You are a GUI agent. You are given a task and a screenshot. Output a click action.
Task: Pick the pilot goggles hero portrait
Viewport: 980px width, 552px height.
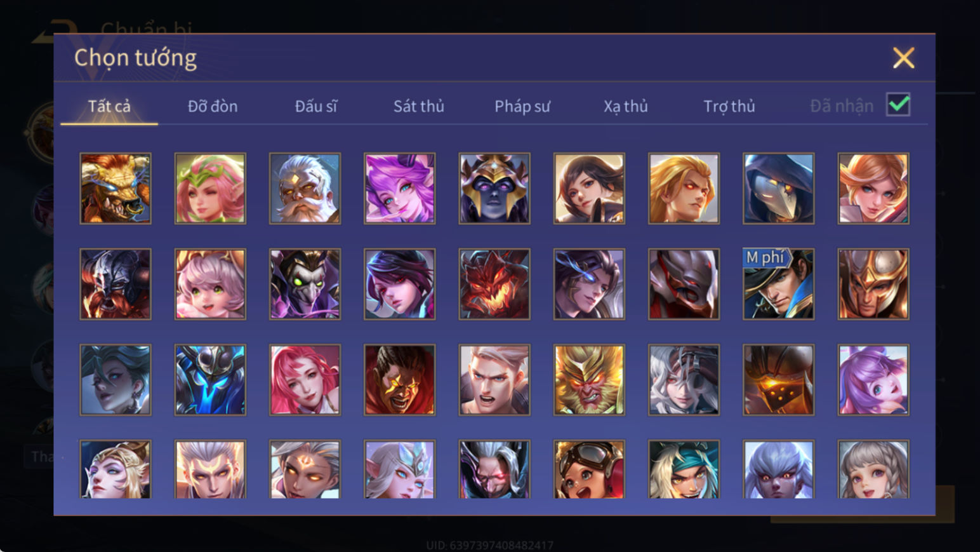589,469
